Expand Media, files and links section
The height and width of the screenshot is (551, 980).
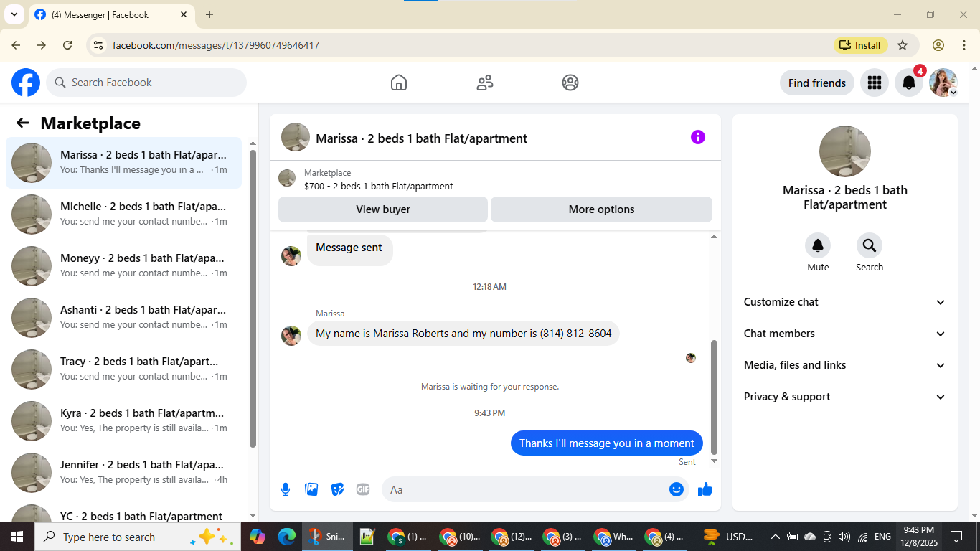pyautogui.click(x=845, y=365)
